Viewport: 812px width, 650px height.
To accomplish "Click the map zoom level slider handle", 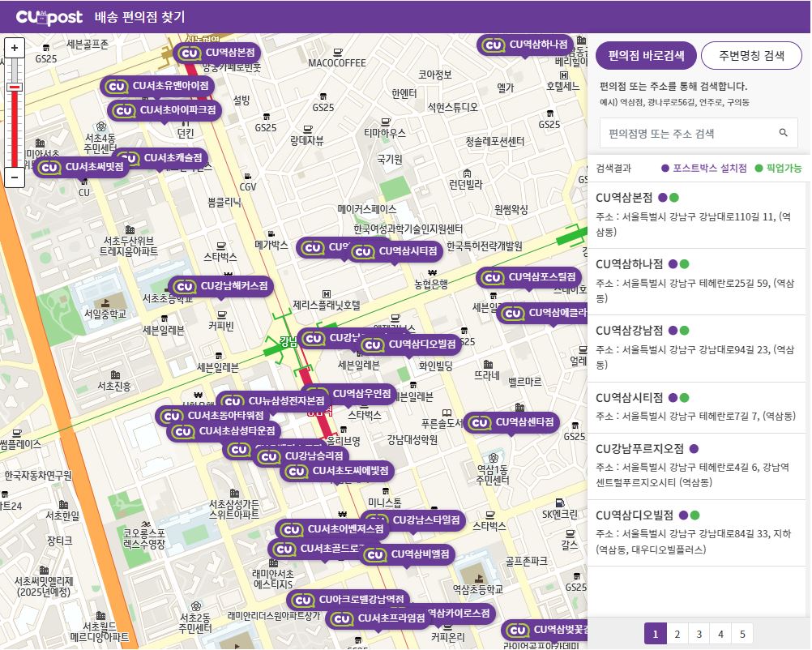I will [15, 87].
